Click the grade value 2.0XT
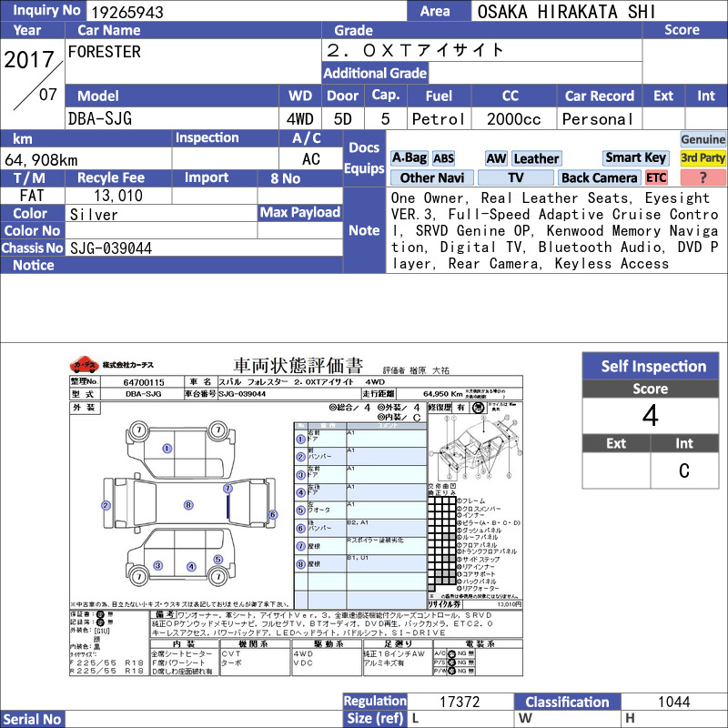 pos(415,50)
